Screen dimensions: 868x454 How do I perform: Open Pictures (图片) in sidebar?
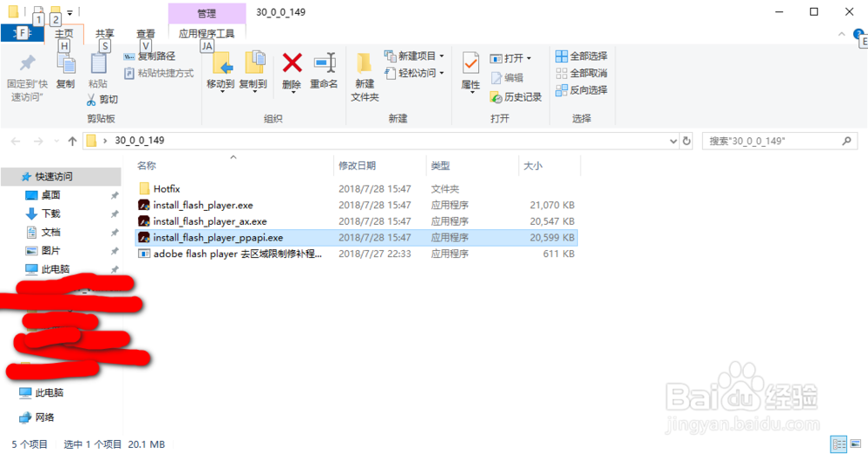pos(50,251)
